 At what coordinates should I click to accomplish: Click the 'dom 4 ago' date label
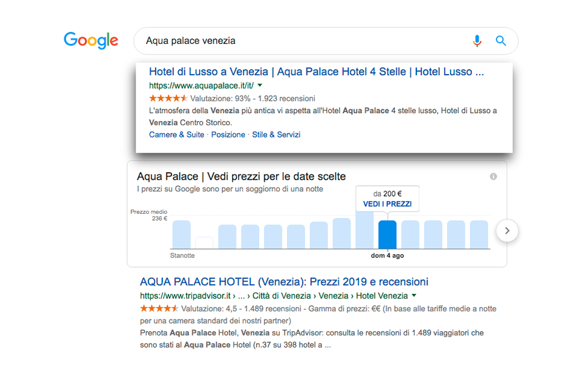tap(387, 255)
